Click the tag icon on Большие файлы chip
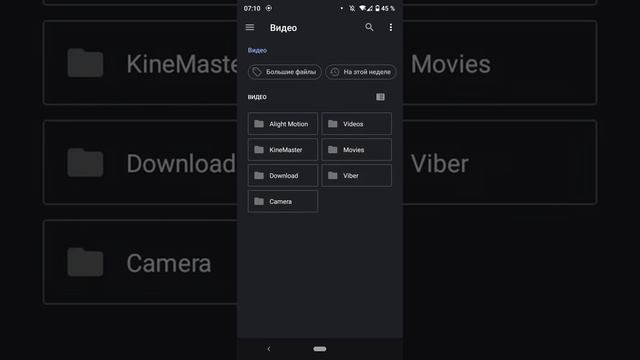Image resolution: width=640 pixels, height=360 pixels. (257, 72)
